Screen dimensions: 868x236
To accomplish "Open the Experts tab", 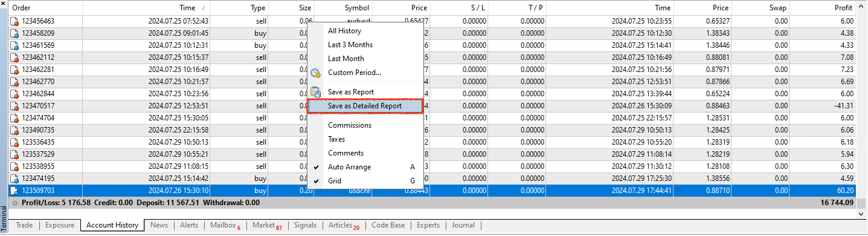I will [x=428, y=225].
